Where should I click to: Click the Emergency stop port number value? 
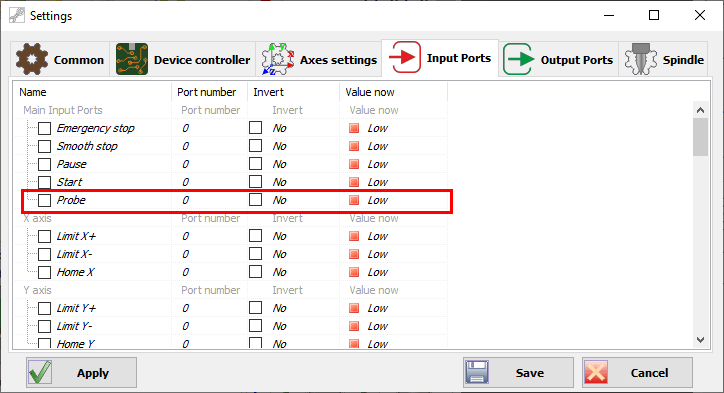(x=185, y=128)
